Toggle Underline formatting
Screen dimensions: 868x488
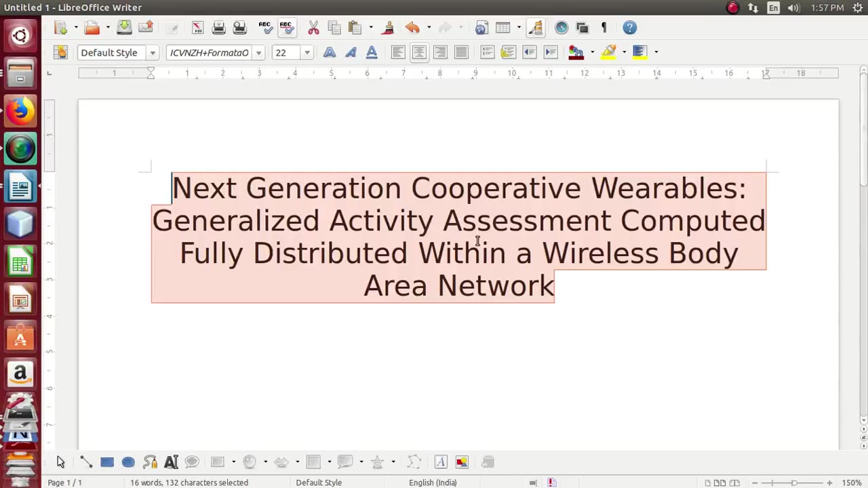pos(372,52)
